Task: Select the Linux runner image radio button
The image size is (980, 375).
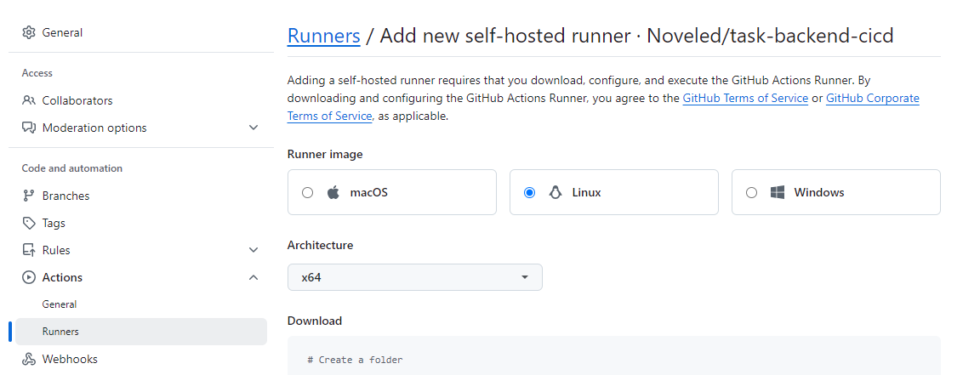Action: tap(529, 192)
